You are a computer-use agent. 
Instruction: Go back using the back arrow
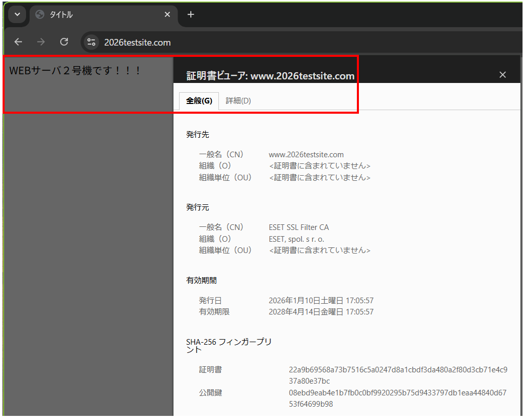(x=18, y=42)
